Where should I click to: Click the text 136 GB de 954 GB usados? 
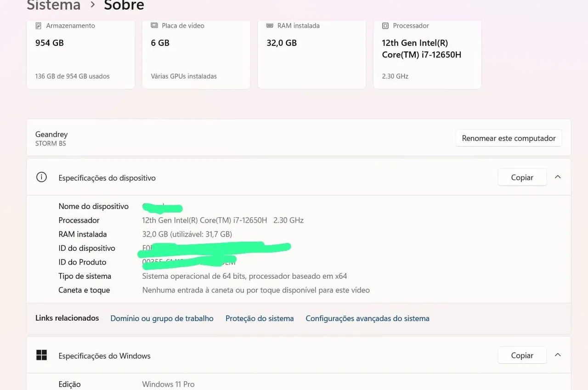coord(73,76)
